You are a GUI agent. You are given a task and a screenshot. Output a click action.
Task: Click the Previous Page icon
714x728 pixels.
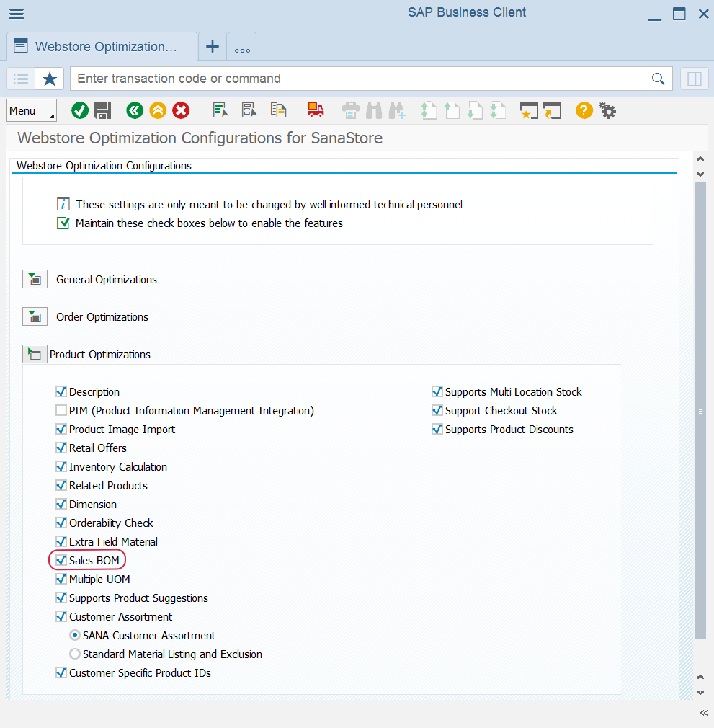pyautogui.click(x=452, y=110)
